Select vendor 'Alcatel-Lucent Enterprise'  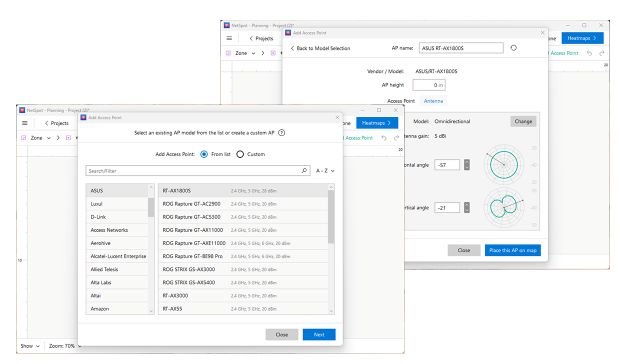117,256
